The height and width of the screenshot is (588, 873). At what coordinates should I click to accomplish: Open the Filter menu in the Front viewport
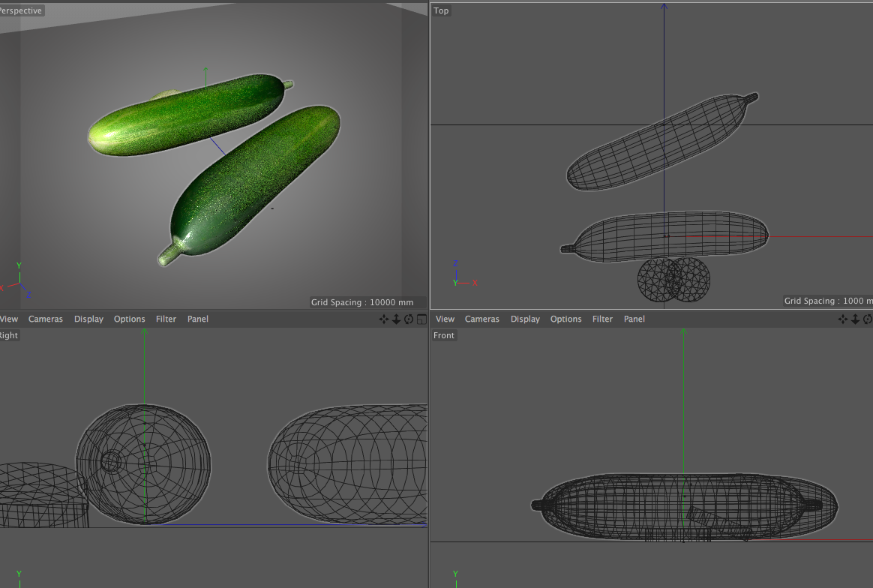(602, 319)
